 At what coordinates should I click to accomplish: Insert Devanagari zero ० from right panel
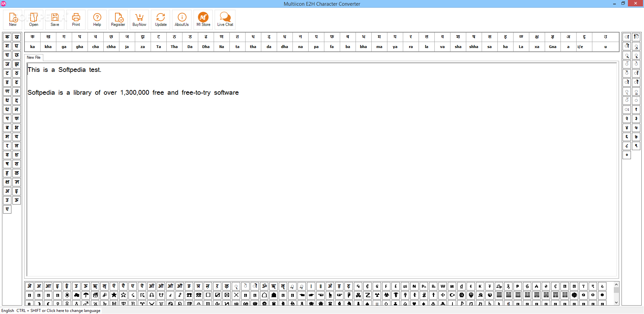627,155
